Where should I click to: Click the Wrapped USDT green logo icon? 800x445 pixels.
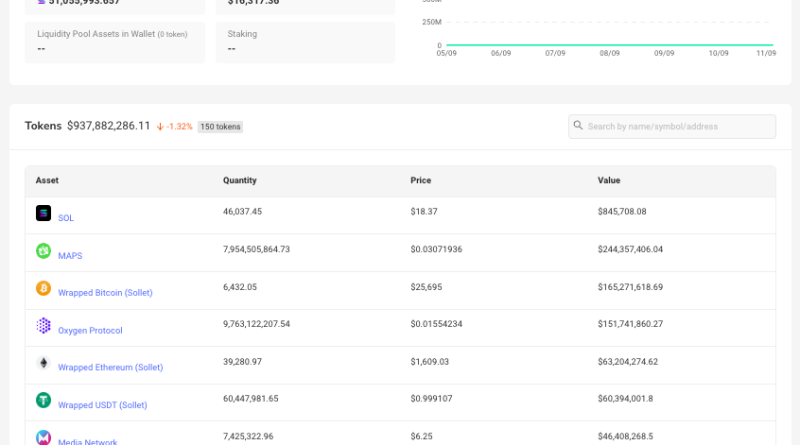pyautogui.click(x=43, y=400)
